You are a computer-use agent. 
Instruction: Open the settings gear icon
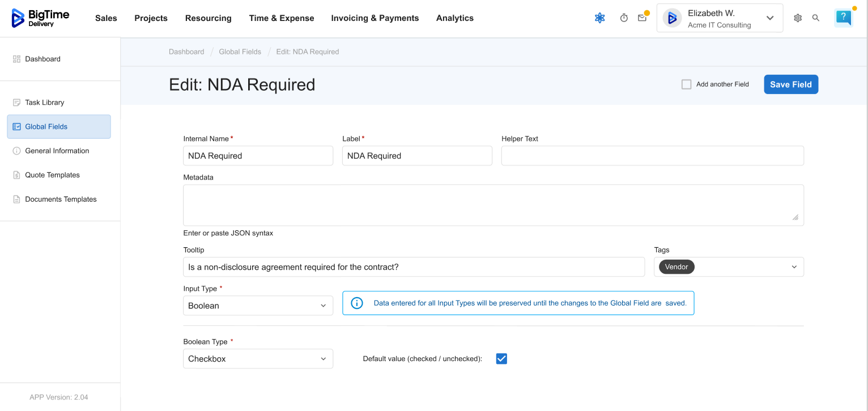point(798,18)
